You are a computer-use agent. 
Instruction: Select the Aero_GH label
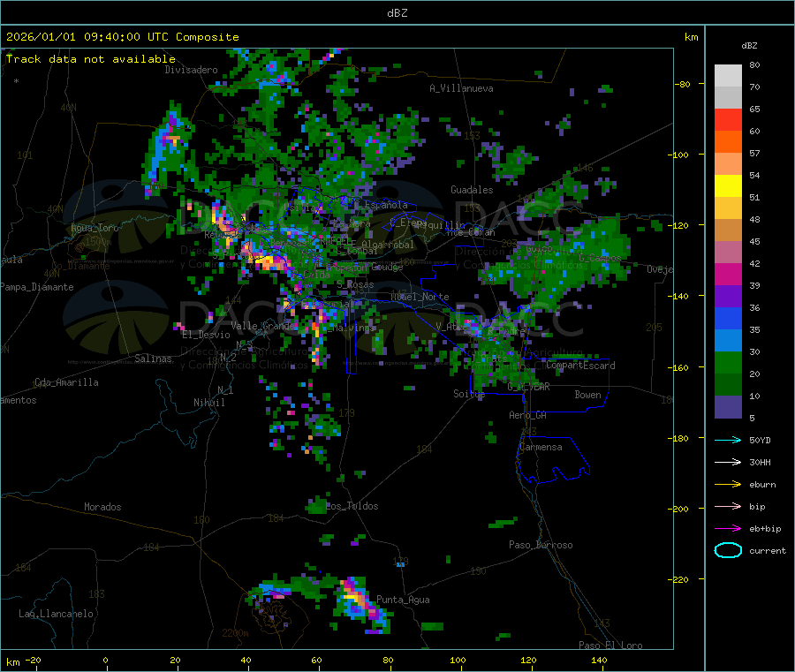coord(528,415)
